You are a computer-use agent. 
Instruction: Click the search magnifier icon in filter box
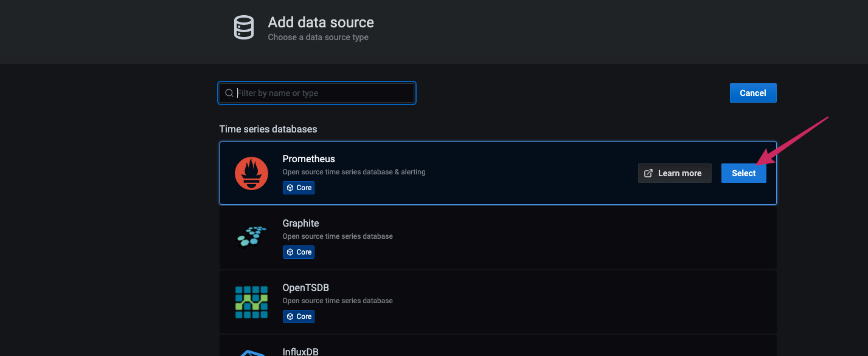(x=229, y=93)
